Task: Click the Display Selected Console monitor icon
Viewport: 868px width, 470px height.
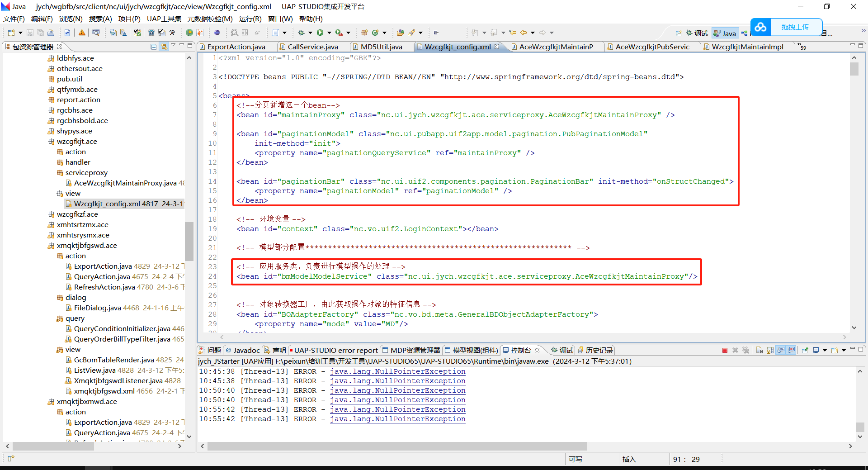Action: [816, 350]
